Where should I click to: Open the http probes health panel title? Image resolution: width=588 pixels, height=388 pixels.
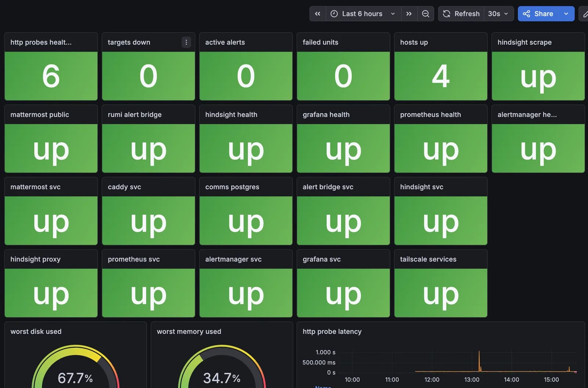(41, 42)
